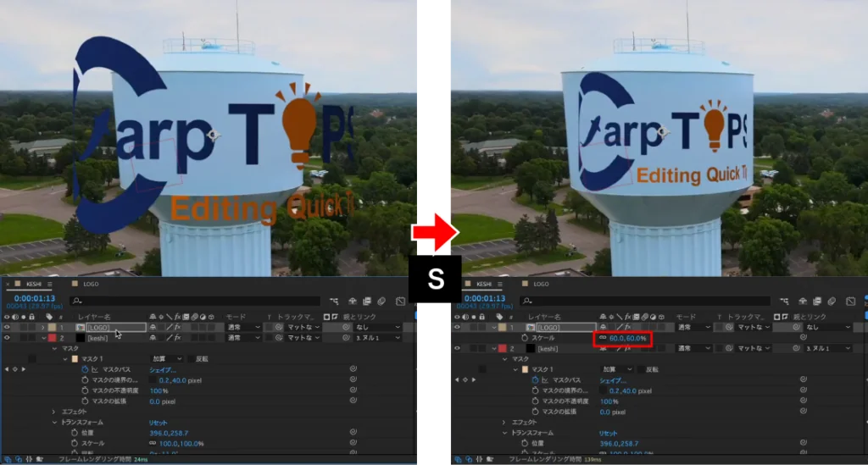Collapse トランスフォーム group in right screenshot
The height and width of the screenshot is (465, 868).
(x=504, y=433)
